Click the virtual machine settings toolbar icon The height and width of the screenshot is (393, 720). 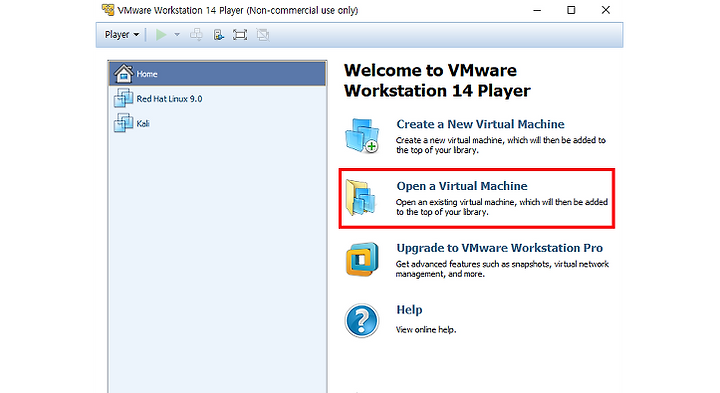coord(219,34)
